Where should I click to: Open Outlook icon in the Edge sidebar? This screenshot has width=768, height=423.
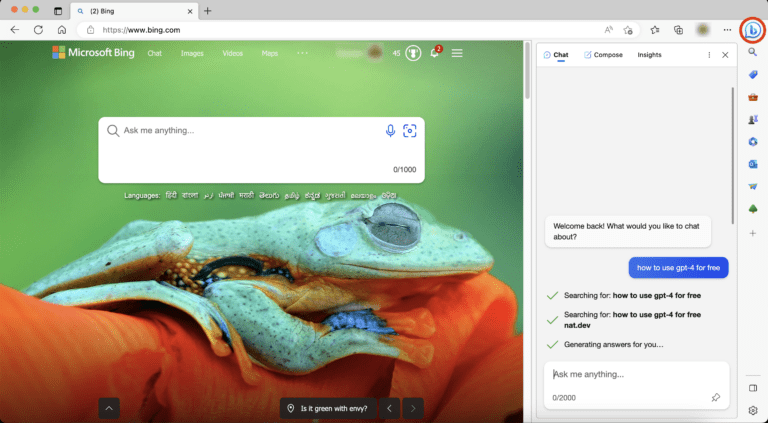click(753, 164)
